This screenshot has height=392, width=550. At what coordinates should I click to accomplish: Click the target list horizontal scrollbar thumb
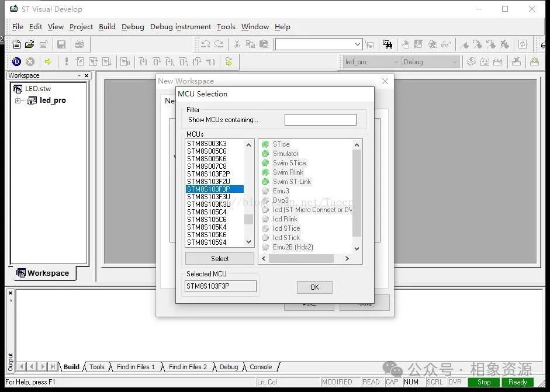301,258
